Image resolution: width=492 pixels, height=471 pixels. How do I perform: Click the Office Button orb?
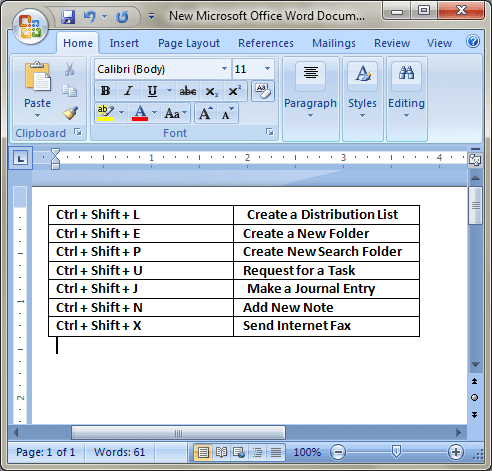point(30,27)
